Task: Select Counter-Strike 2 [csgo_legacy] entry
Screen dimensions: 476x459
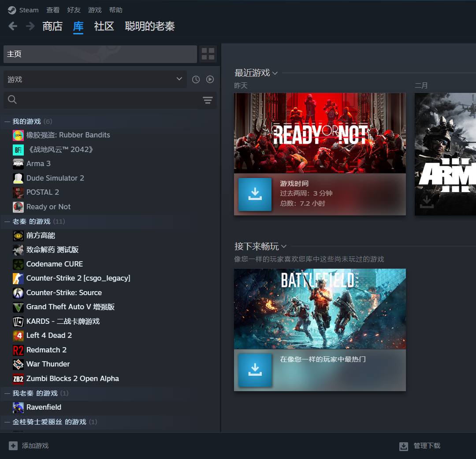Action: point(78,278)
